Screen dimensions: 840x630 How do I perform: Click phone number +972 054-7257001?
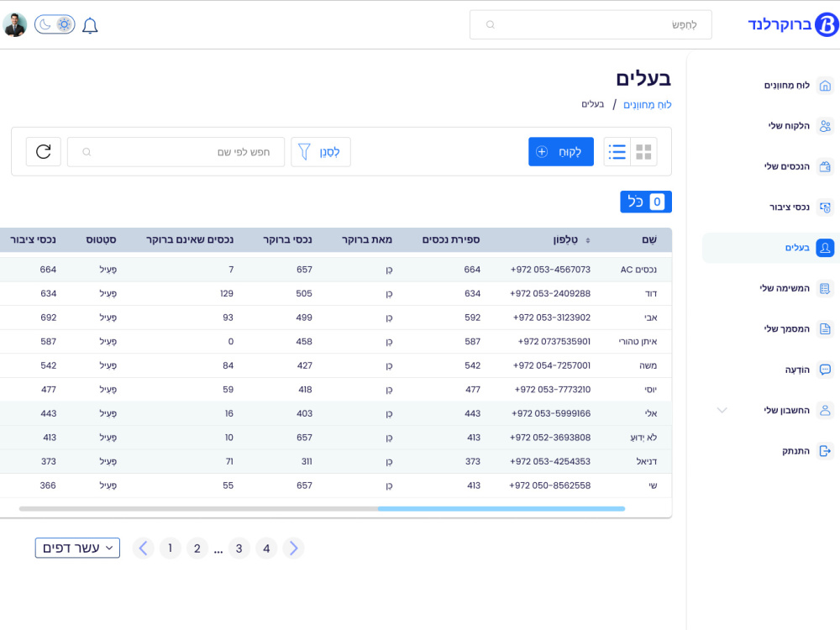552,365
